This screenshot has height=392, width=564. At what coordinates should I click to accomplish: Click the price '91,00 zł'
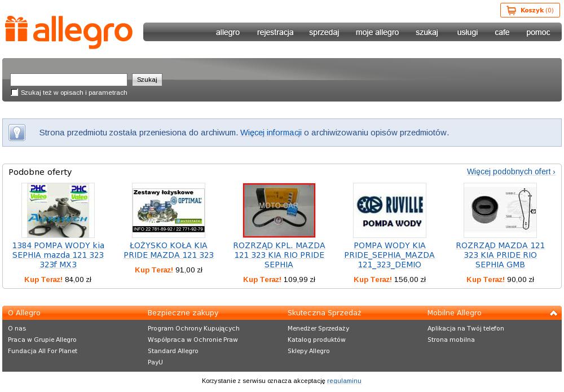click(x=189, y=270)
